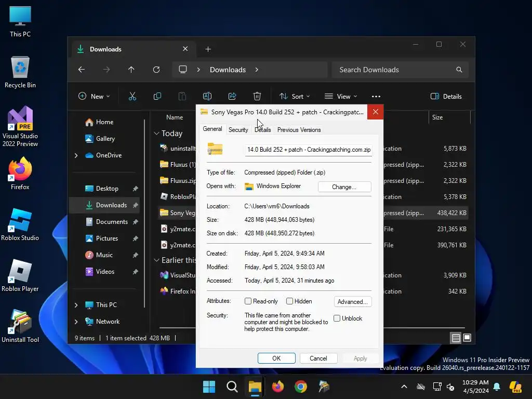Select the Fluxus.zip file row
The height and width of the screenshot is (399, 532).
coord(178,181)
